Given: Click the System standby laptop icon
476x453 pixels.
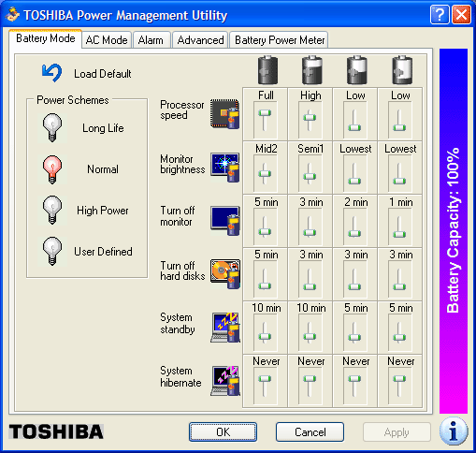Looking at the screenshot, I should click(224, 328).
